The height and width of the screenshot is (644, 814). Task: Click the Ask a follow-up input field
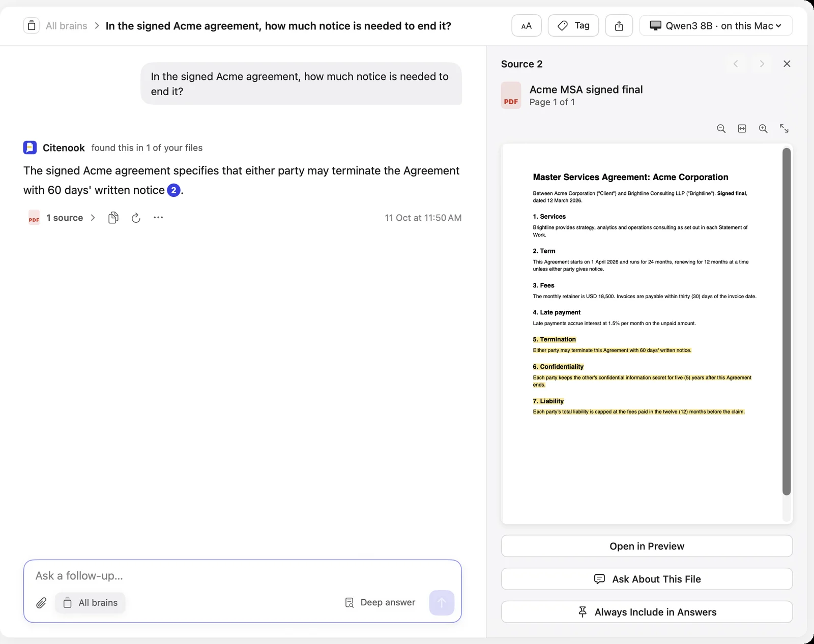(242, 576)
